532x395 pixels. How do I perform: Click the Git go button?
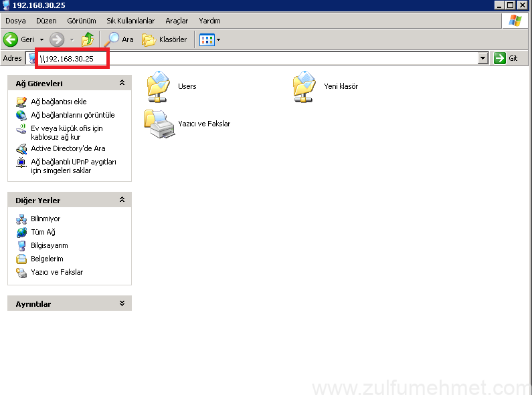(x=506, y=59)
